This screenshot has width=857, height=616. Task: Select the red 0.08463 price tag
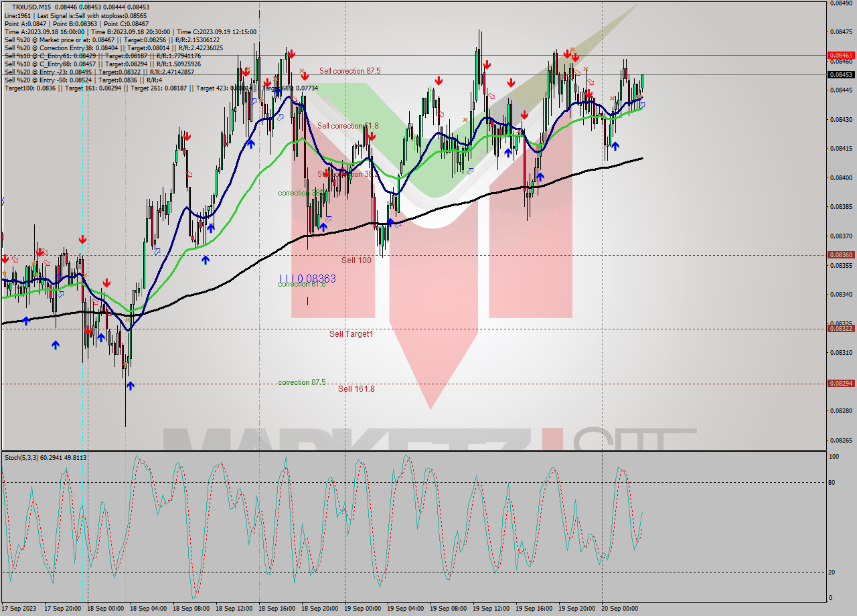[841, 55]
